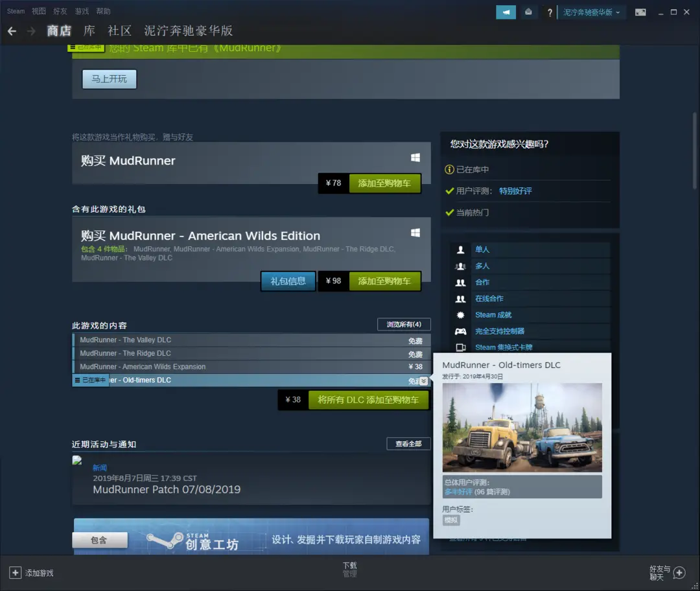
Task: Expand dropdown arrow on Old-timers DLC row
Action: pos(424,381)
